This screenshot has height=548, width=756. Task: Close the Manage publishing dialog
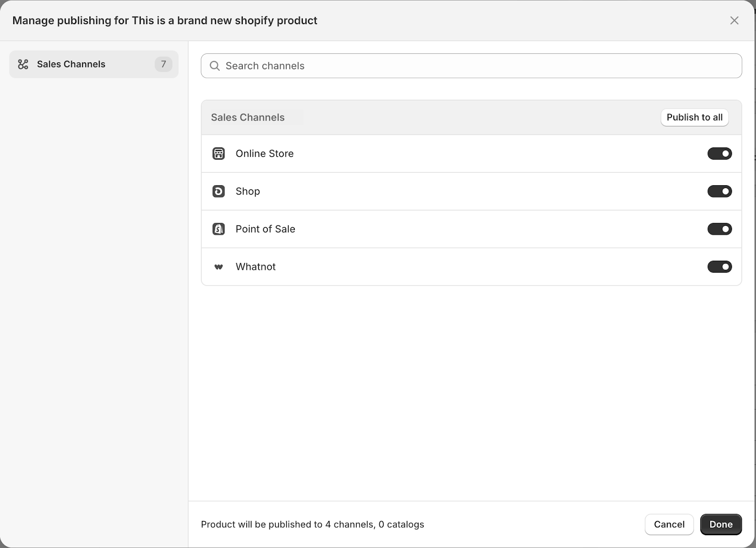click(734, 20)
